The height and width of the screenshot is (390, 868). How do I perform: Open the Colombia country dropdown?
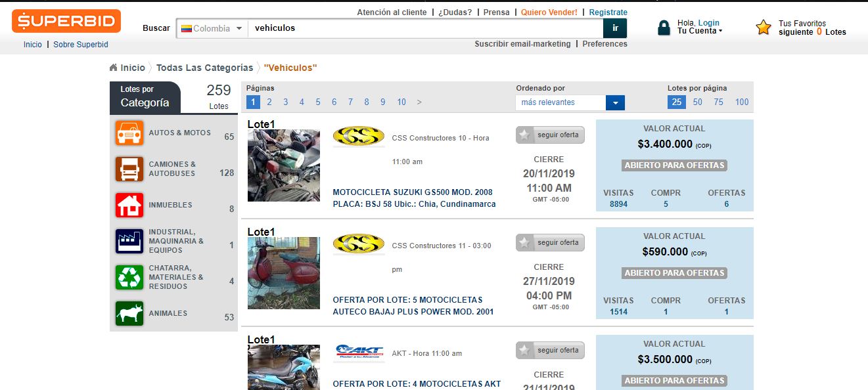tap(212, 28)
